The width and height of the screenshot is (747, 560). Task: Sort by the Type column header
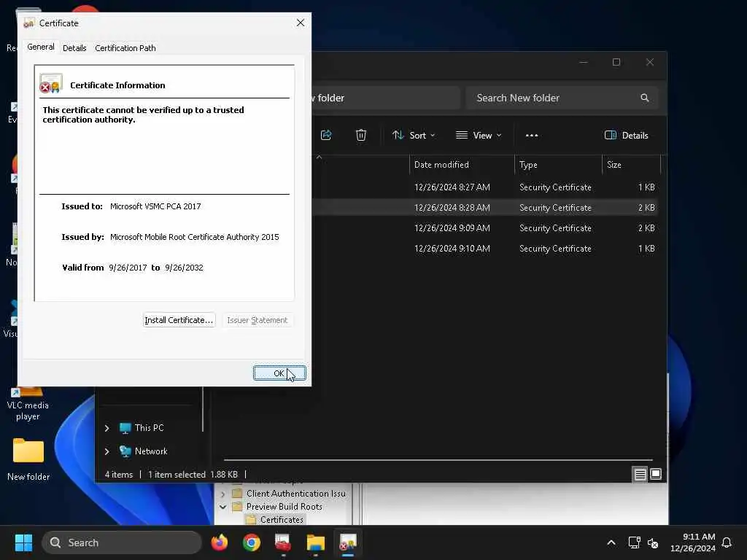[x=558, y=165]
